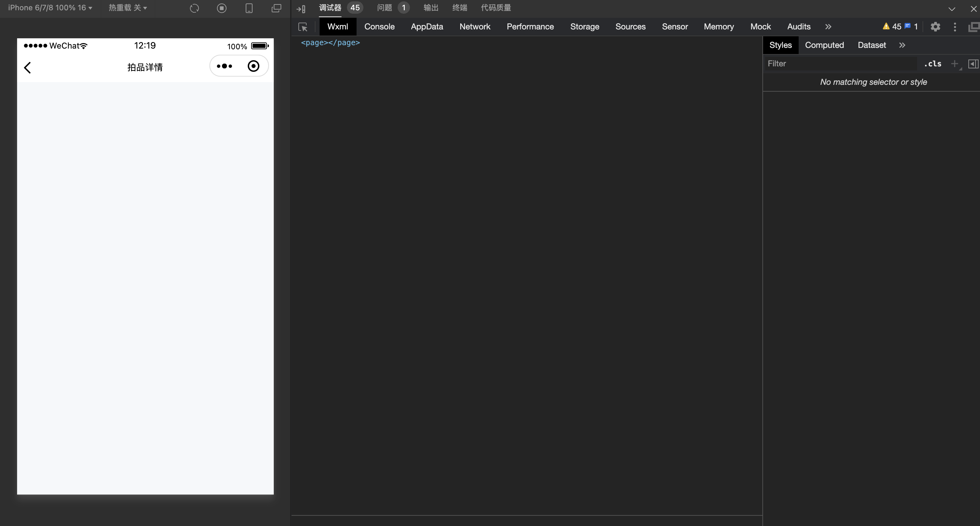
Task: Open the iPhone 6/7/8 device dropdown
Action: [x=50, y=8]
